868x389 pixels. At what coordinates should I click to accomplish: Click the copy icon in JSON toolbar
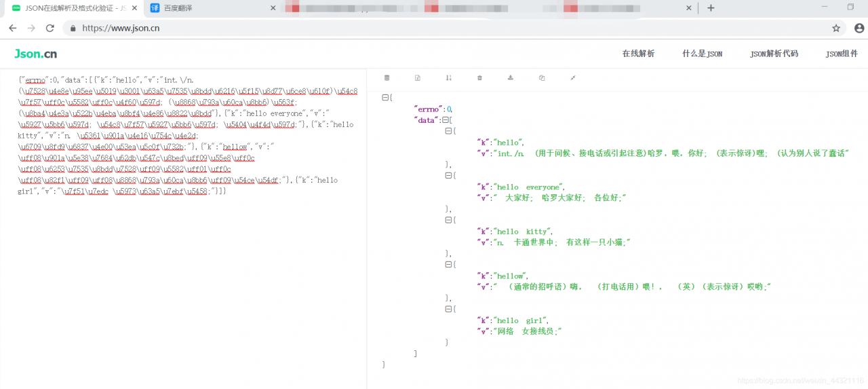click(542, 78)
